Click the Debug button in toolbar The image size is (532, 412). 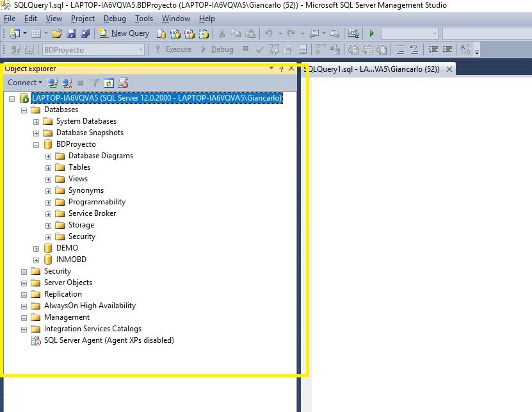(217, 49)
